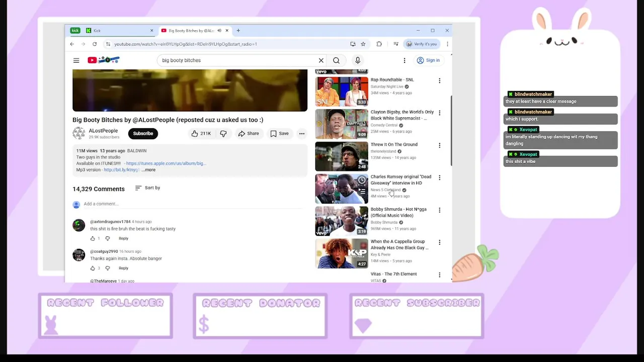Image resolution: width=644 pixels, height=362 pixels.
Task: Click Add a comment field
Action: [x=193, y=204]
